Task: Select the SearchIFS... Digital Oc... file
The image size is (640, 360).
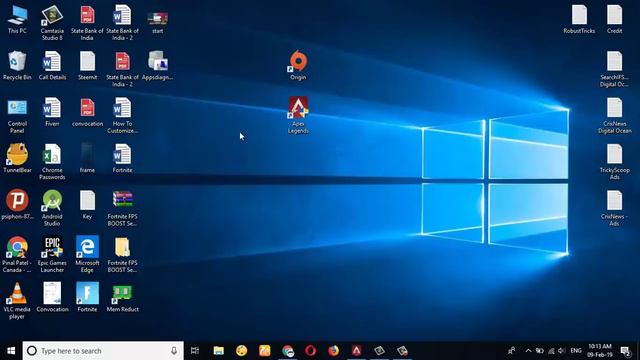Action: point(614,69)
